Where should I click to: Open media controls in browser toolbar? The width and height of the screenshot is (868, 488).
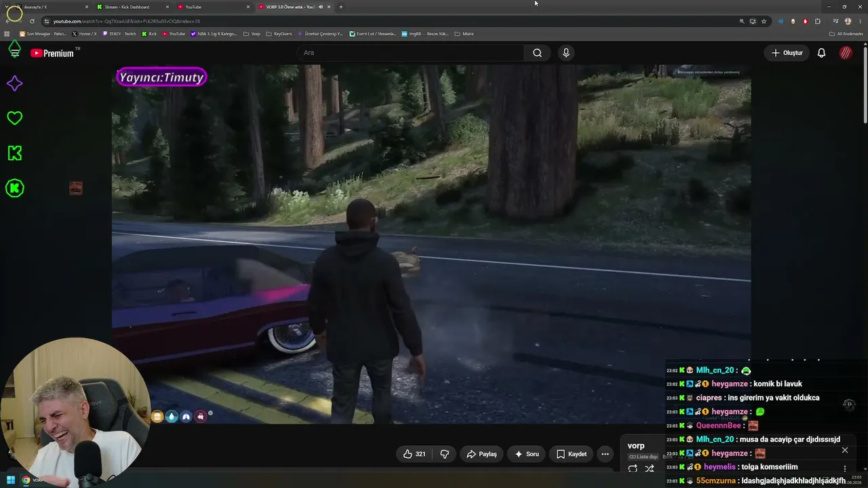click(x=835, y=21)
